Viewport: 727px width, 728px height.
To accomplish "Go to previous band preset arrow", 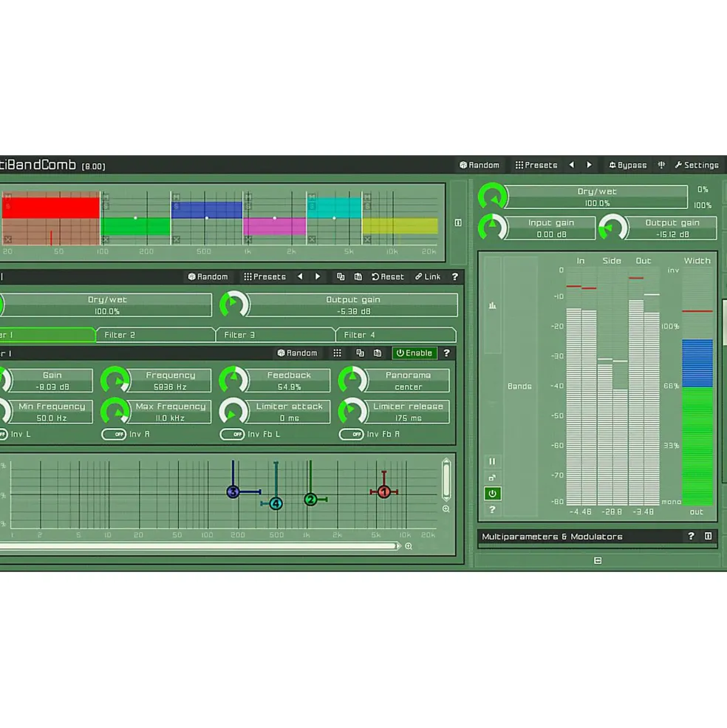I will [300, 276].
